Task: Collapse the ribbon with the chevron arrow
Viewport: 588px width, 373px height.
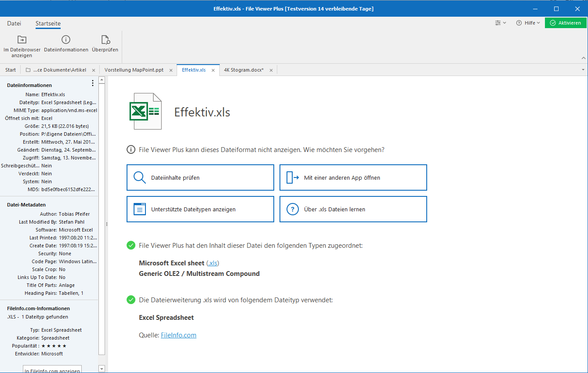Action: (584, 58)
